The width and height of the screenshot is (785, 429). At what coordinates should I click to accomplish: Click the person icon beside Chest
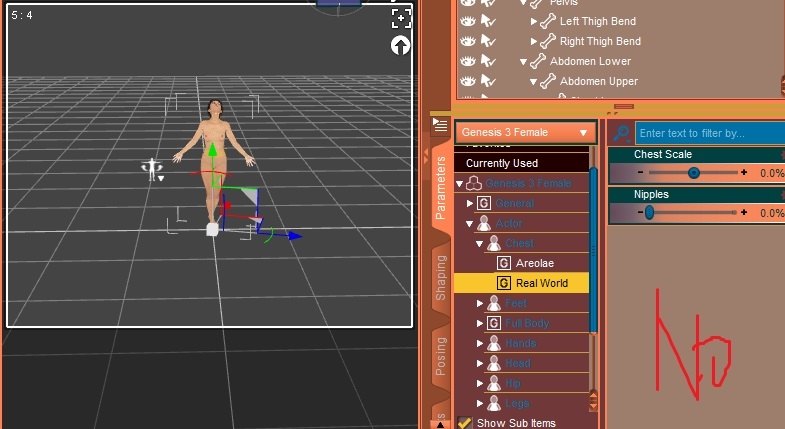click(494, 243)
